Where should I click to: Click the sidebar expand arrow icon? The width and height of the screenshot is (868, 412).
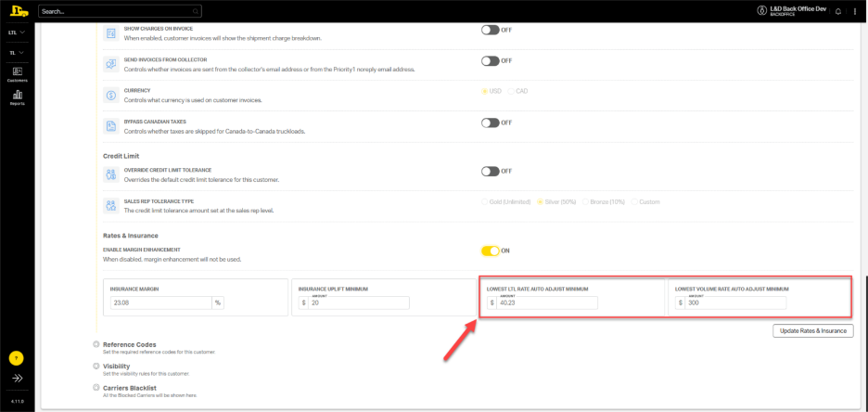(17, 379)
